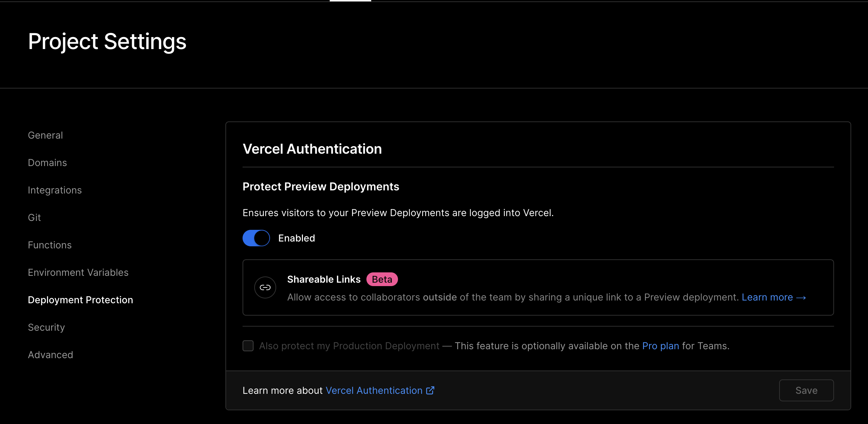The width and height of the screenshot is (868, 424).
Task: Navigate to Environment Variables
Action: tap(78, 272)
